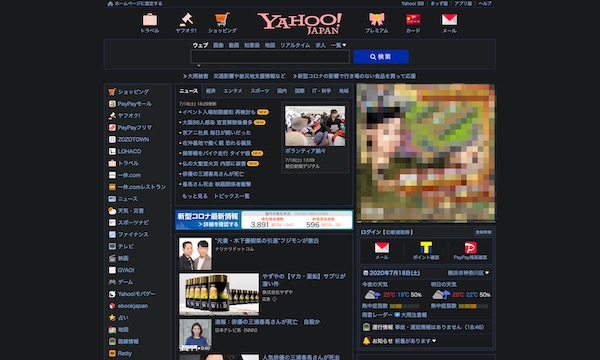Open the プレミアム ribbon icon

tap(377, 19)
